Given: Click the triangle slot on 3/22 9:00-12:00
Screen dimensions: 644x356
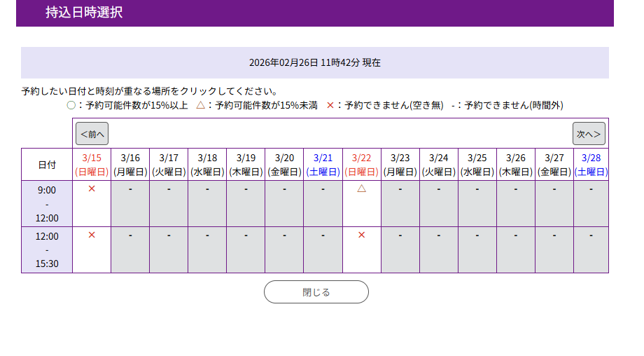Looking at the screenshot, I should click(361, 189).
